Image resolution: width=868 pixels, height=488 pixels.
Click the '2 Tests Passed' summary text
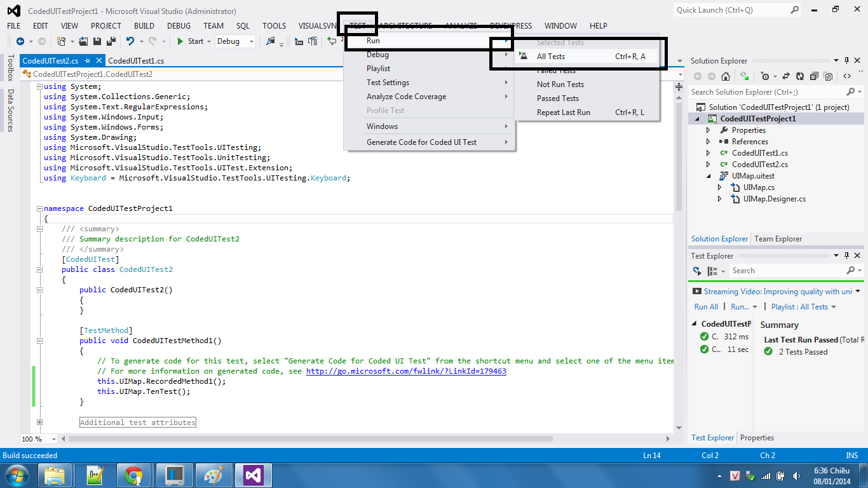803,352
